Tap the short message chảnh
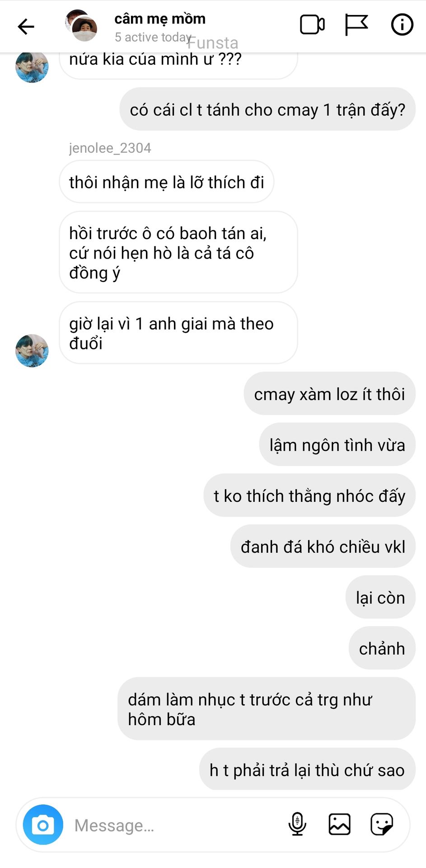The image size is (426, 868). tap(382, 648)
